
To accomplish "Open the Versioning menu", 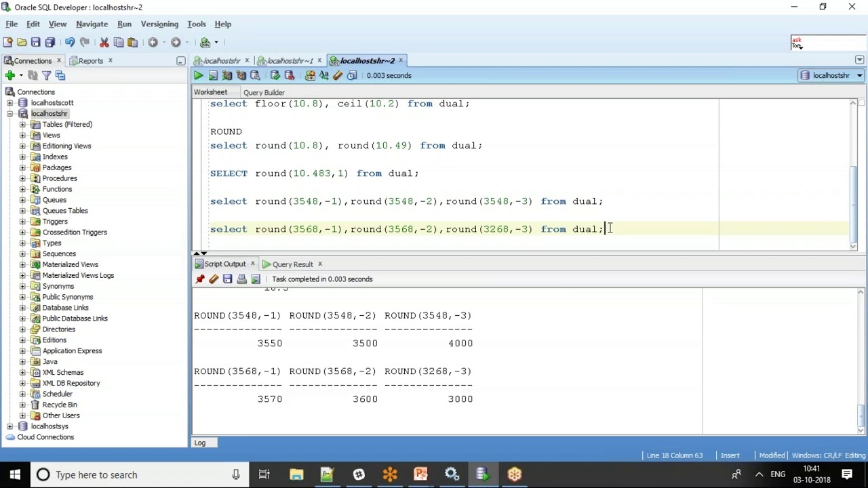I will coord(159,24).
